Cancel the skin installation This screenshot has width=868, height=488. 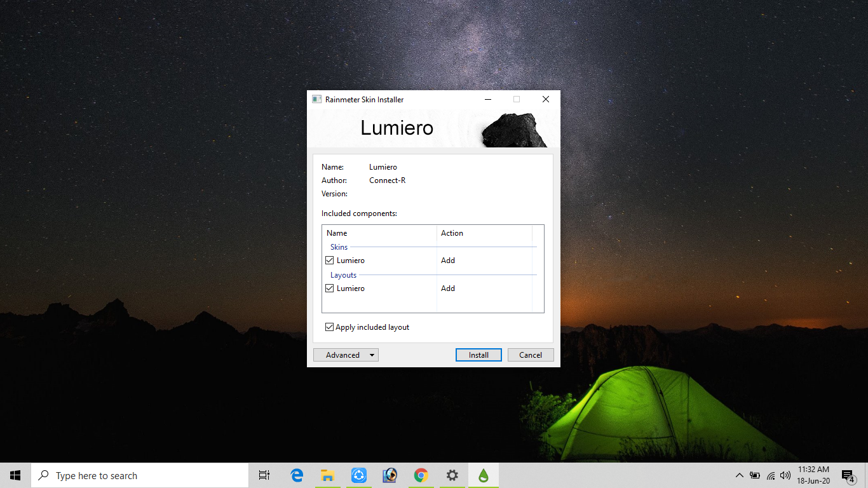tap(531, 355)
